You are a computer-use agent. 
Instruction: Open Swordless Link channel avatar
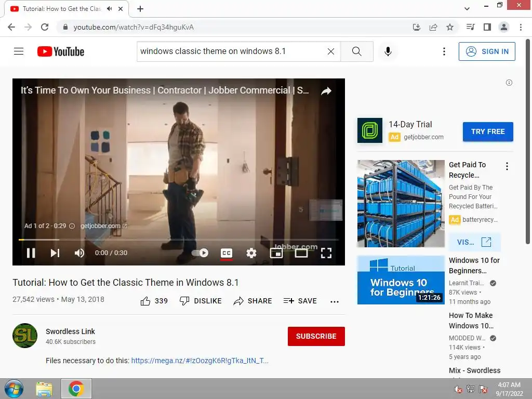25,336
